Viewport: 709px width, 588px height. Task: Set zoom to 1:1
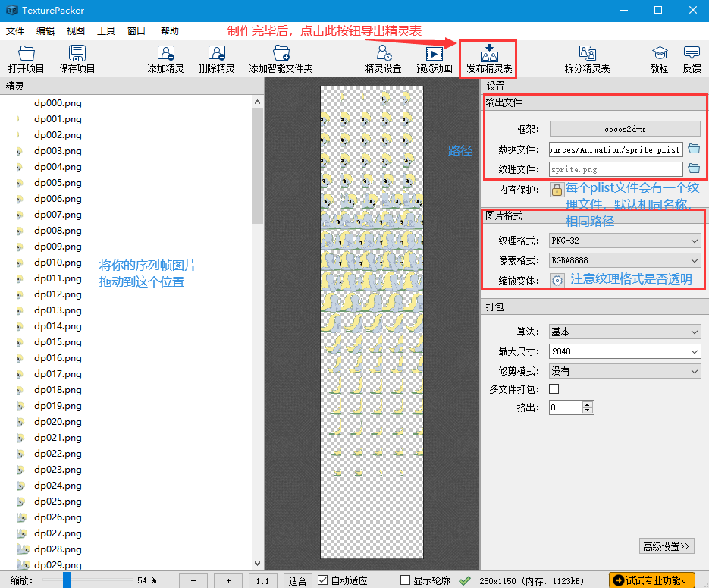click(262, 580)
